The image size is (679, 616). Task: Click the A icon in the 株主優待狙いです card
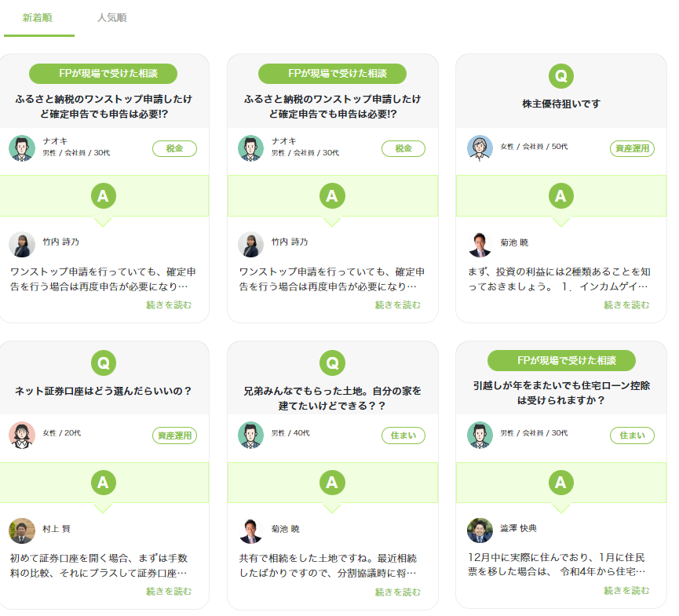pos(560,196)
